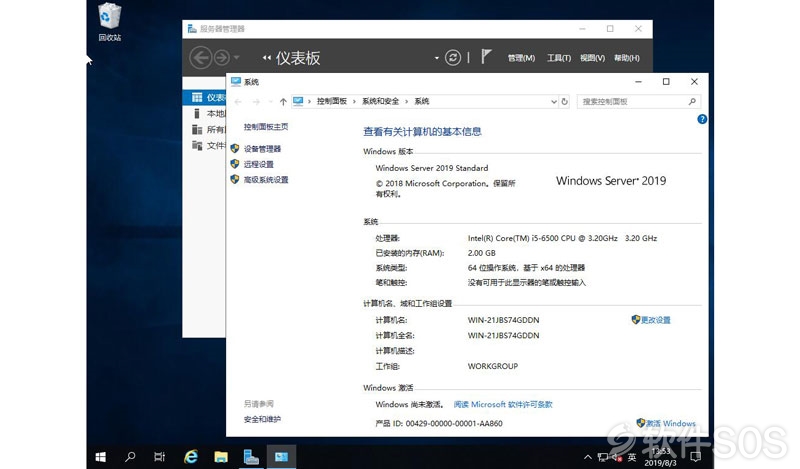Open 控制面板主页 link
800x469 pixels.
click(266, 127)
